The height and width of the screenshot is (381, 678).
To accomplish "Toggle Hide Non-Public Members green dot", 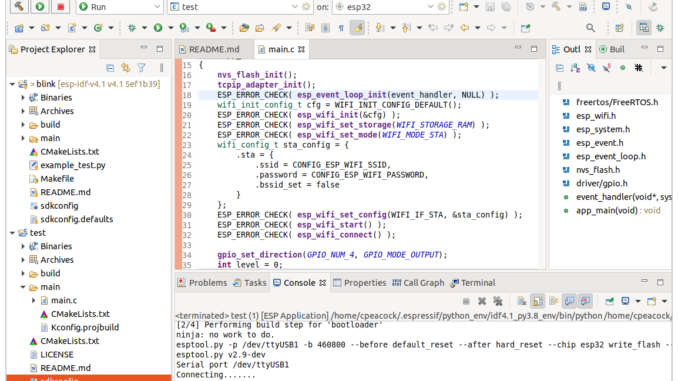I will pos(623,68).
